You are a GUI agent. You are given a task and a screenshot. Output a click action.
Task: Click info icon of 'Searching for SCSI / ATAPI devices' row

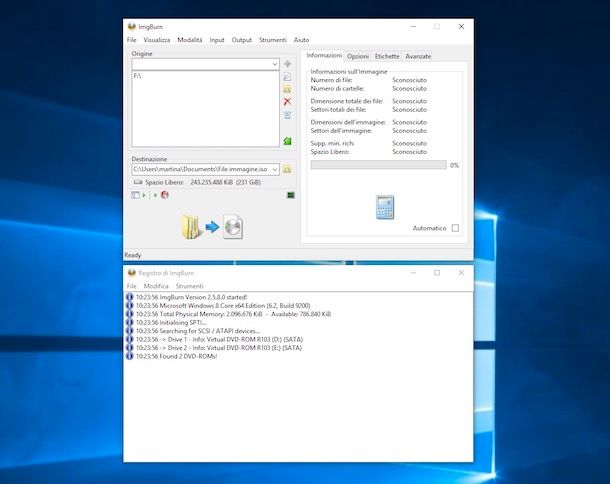130,331
